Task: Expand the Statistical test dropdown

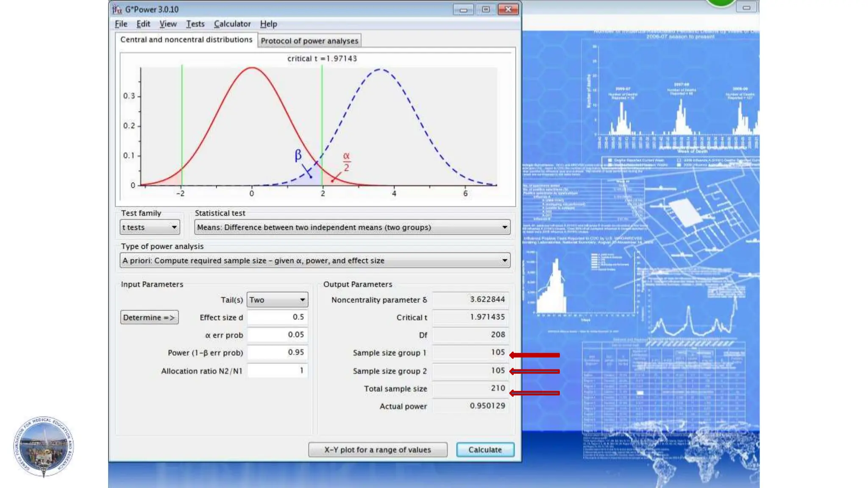Action: click(352, 227)
